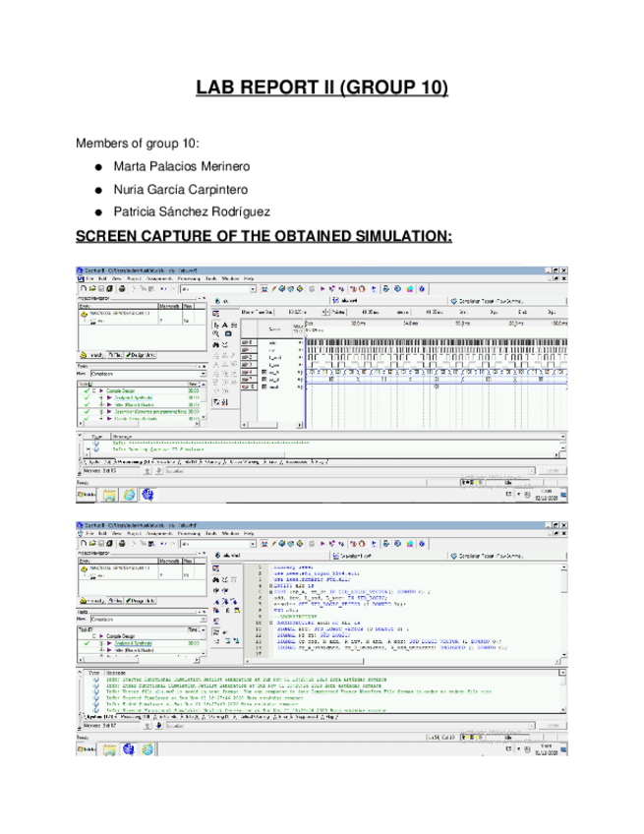644x834 pixels.
Task: Open Compilation Report Flow Summary tab, lower screenshot
Action: pos(487,556)
